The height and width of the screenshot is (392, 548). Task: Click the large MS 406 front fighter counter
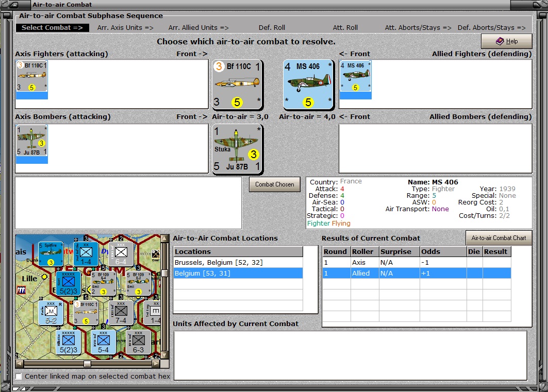[308, 84]
